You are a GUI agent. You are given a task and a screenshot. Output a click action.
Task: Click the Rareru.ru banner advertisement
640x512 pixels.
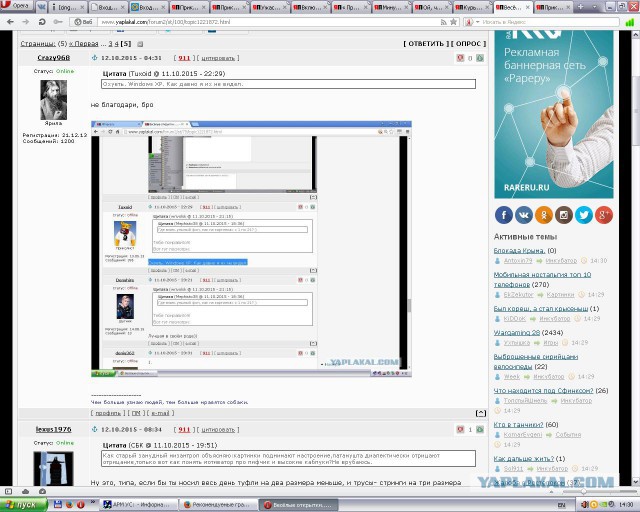click(554, 114)
